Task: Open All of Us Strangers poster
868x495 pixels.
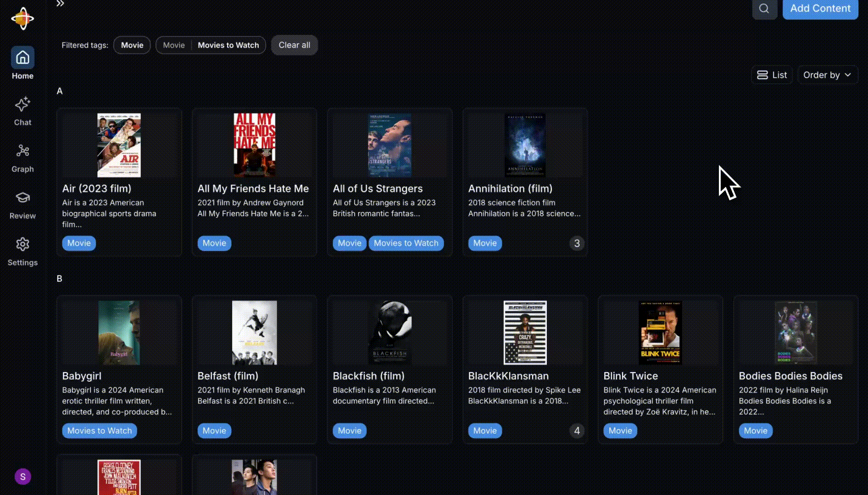Action: pos(390,145)
